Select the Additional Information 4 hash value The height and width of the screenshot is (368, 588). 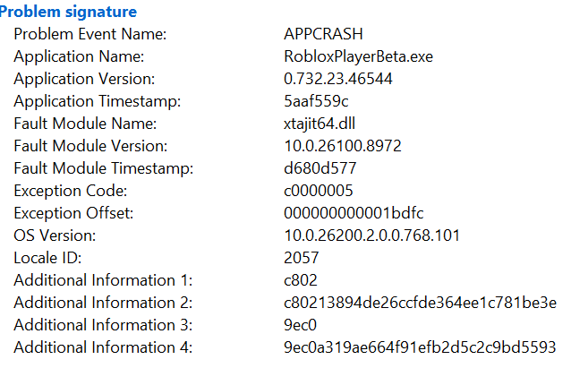420,347
